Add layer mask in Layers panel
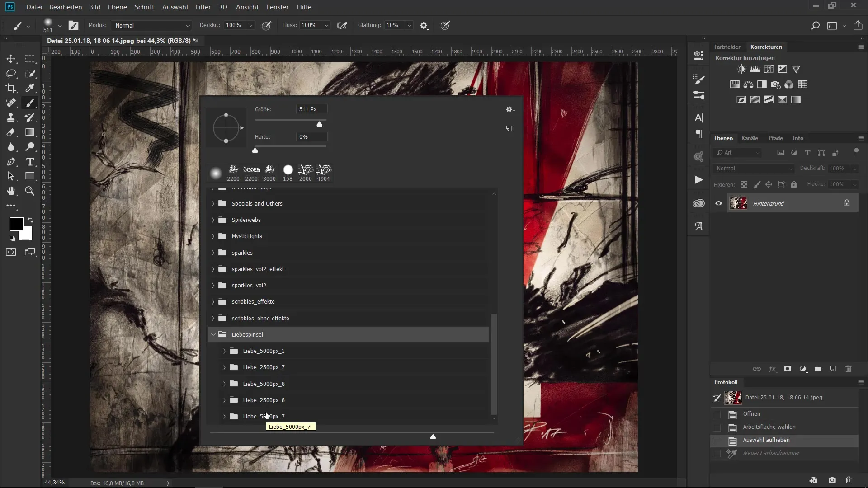The height and width of the screenshot is (488, 868). (x=787, y=369)
